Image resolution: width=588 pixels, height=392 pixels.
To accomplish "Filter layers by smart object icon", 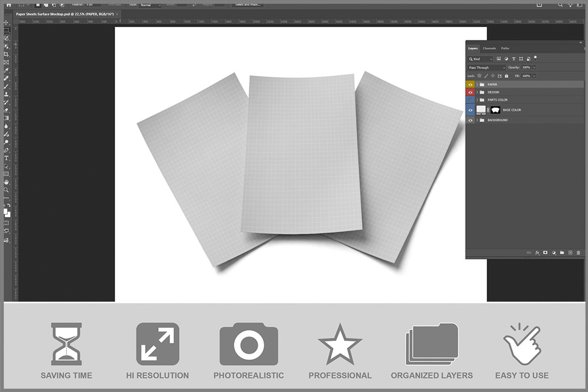I will [528, 59].
